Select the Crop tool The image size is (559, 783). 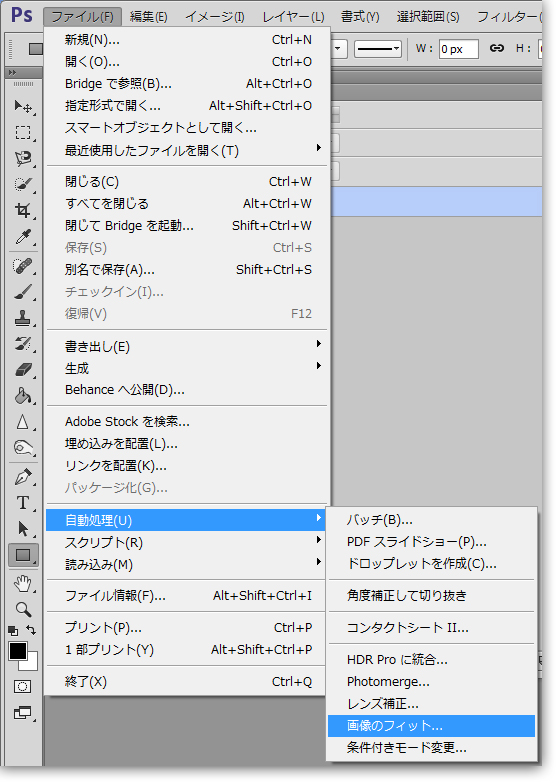23,210
